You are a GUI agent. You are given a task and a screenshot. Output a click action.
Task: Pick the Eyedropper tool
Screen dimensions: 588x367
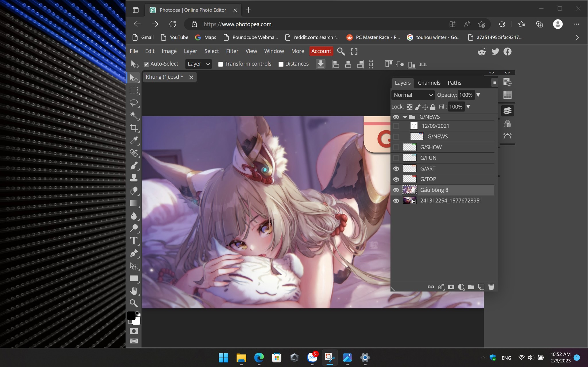pyautogui.click(x=134, y=140)
